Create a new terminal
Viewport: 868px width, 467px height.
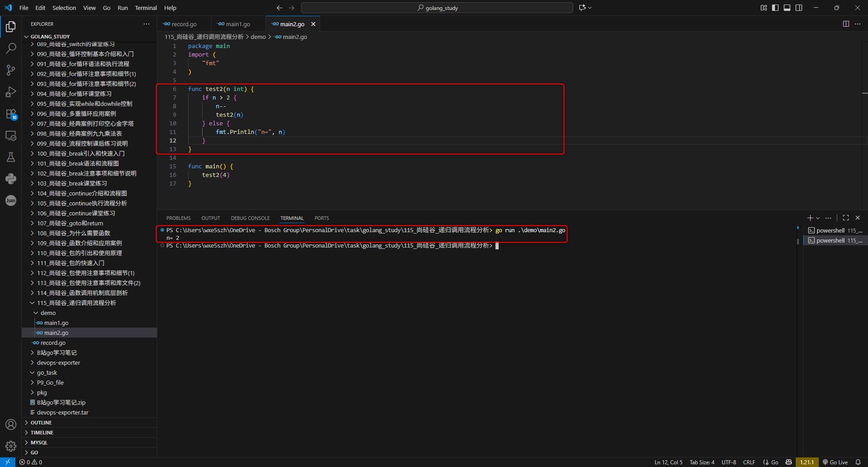(810, 218)
